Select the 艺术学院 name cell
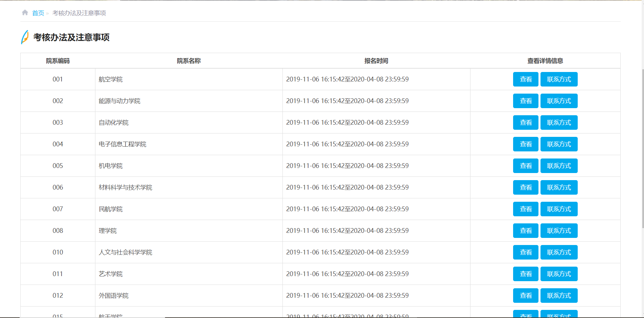644x318 pixels. 189,274
